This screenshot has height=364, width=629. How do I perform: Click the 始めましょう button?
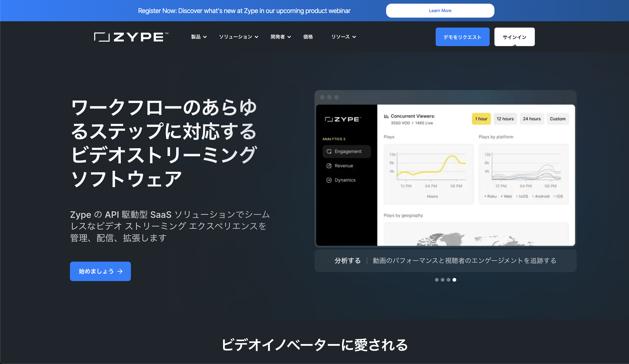pyautogui.click(x=100, y=271)
